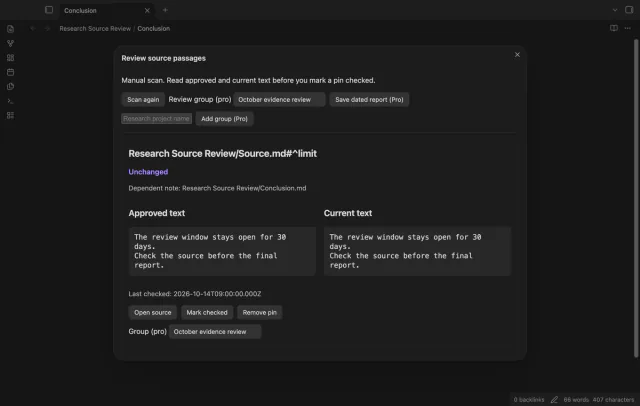
Task: Navigate back with the left arrow
Action: (x=33, y=29)
